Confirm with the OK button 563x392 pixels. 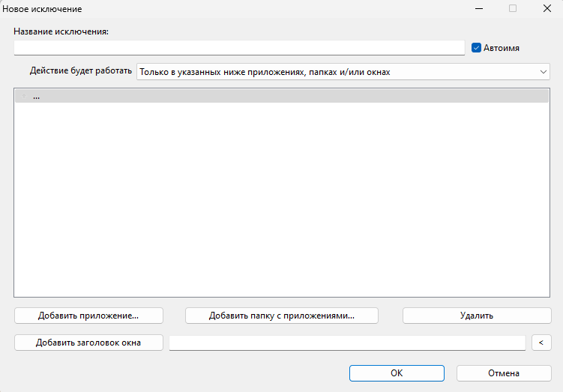pyautogui.click(x=397, y=373)
